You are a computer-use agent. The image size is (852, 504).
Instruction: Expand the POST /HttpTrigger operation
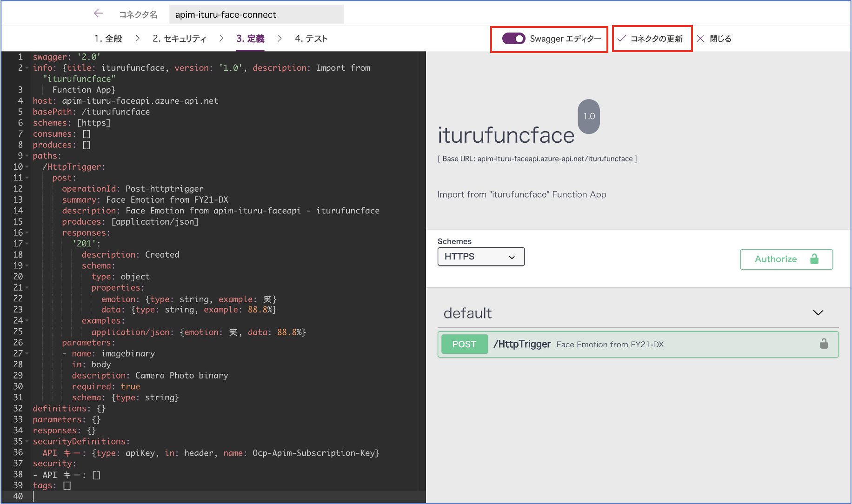(x=638, y=345)
